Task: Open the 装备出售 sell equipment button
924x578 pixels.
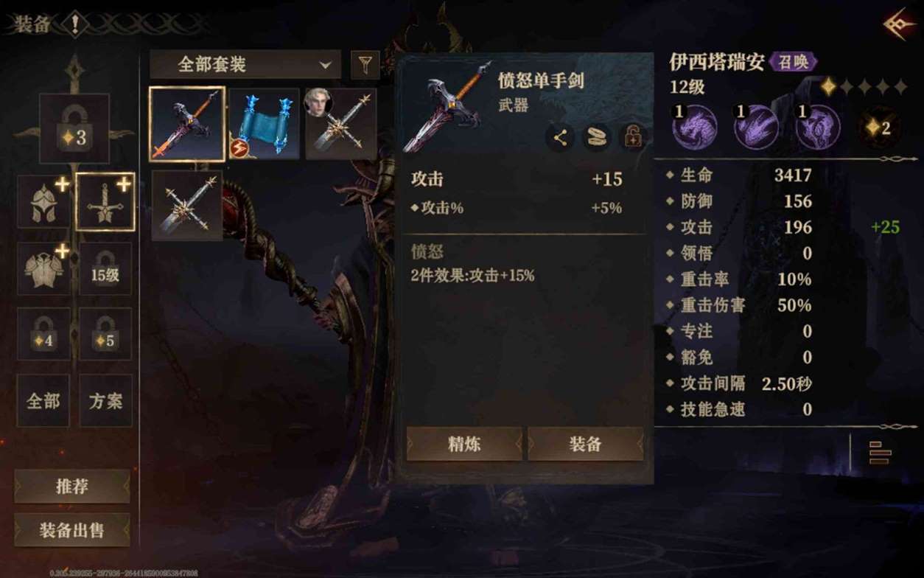Action: pyautogui.click(x=72, y=530)
